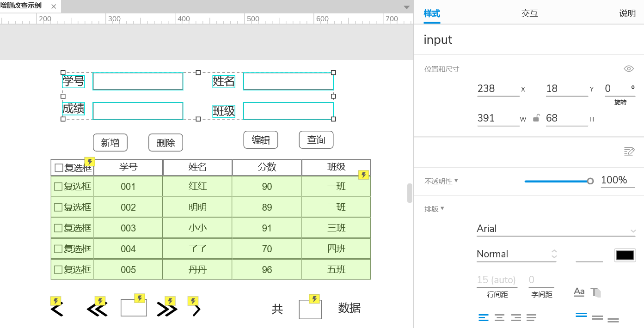
Task: Select the 五班 class cell
Action: pos(336,269)
